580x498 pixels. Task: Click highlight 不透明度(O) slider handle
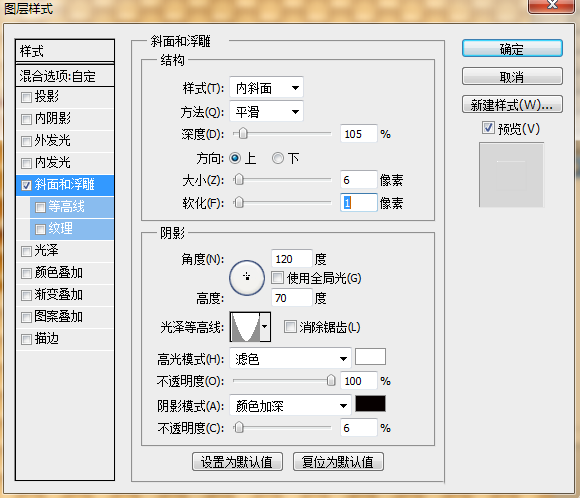coord(331,380)
